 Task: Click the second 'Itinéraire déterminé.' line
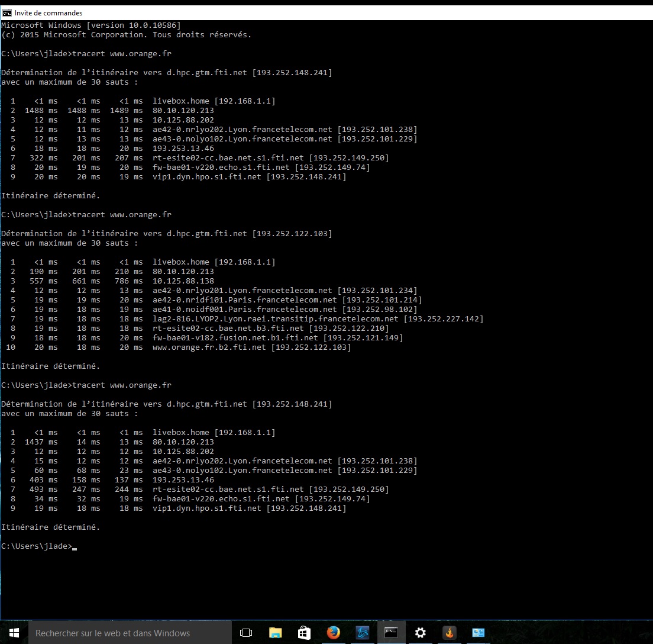(x=50, y=366)
